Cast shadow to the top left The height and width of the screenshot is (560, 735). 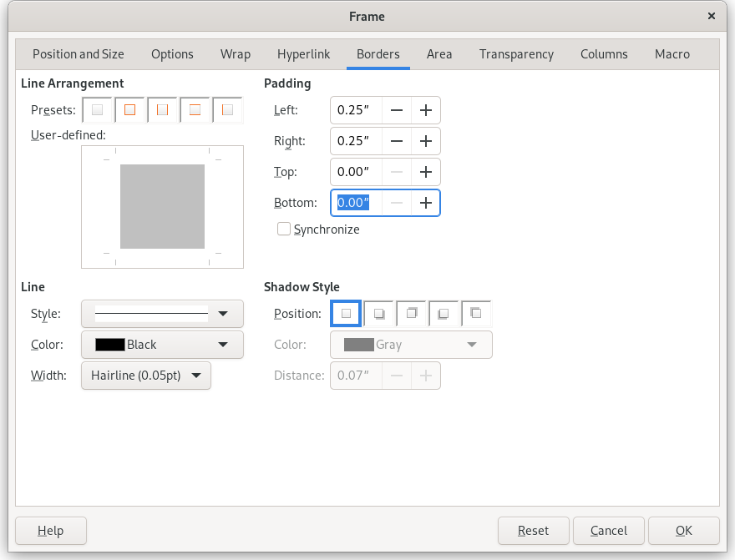[476, 314]
